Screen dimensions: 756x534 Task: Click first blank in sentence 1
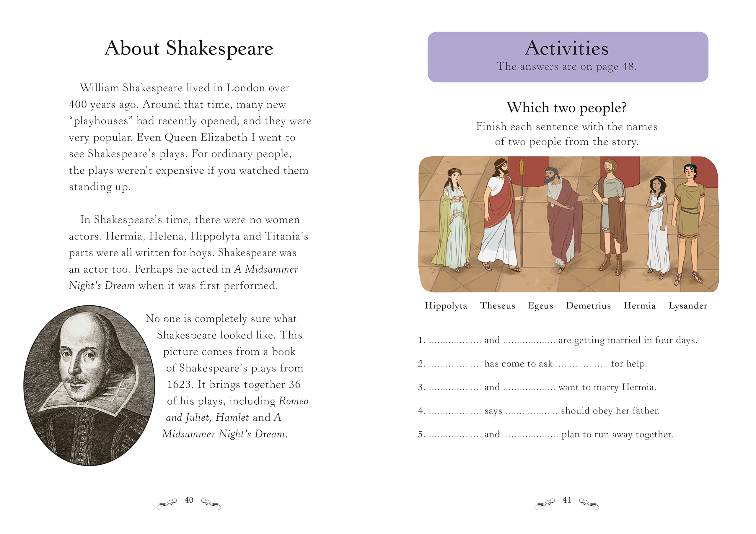coord(455,342)
